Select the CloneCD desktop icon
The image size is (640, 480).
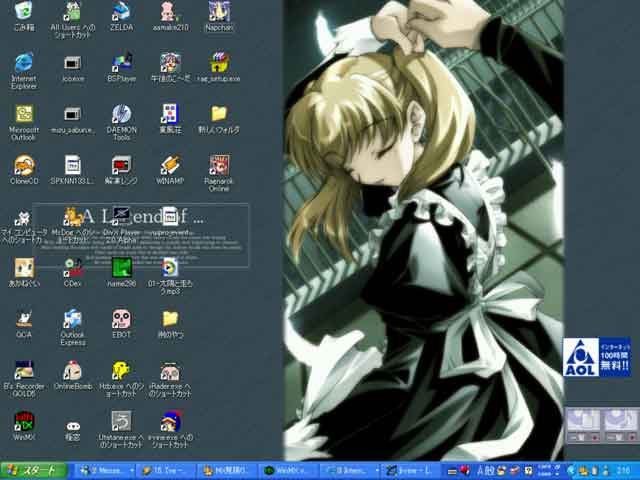[24, 166]
